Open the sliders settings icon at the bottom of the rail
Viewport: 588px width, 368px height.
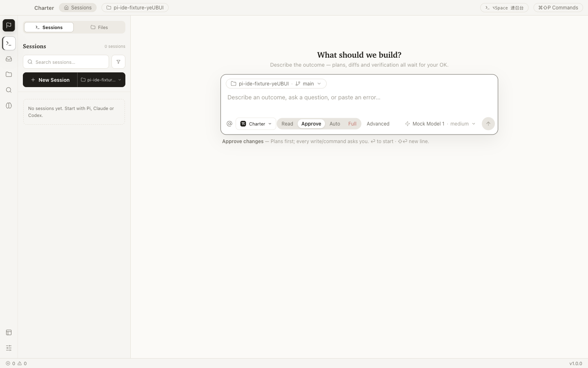coord(9,348)
